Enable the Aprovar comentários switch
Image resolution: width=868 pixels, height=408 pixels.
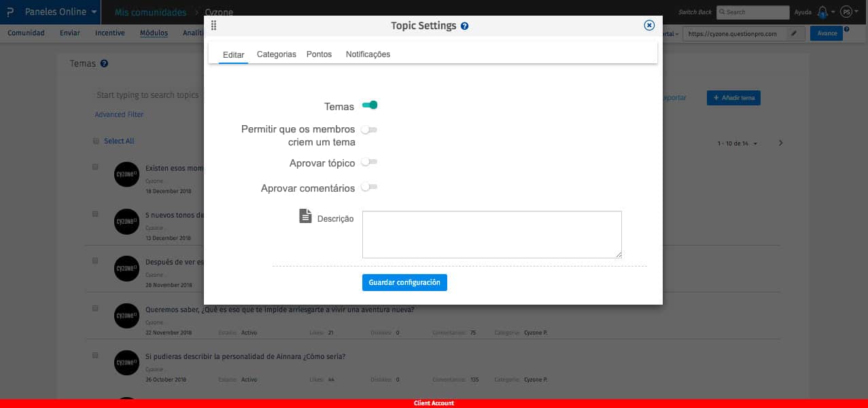(x=369, y=187)
